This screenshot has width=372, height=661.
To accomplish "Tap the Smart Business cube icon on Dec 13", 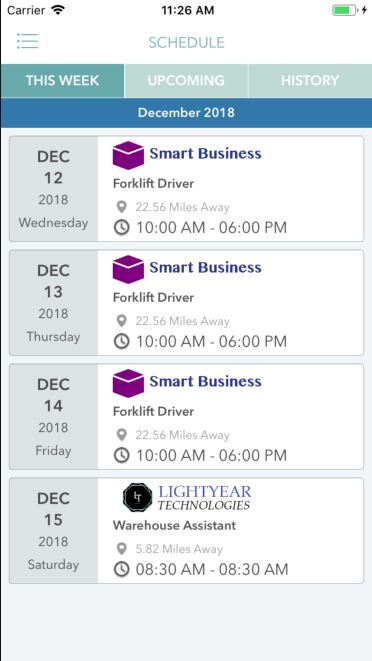I will (x=128, y=269).
